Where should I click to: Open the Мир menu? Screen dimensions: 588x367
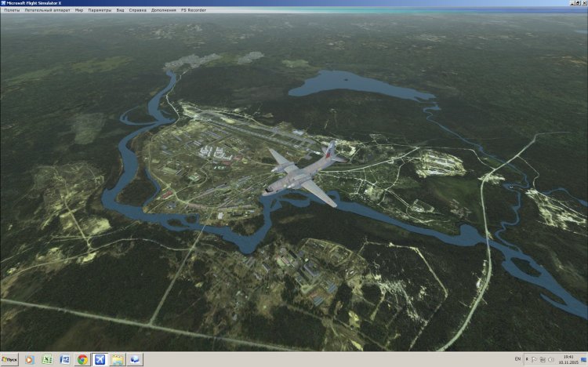79,10
